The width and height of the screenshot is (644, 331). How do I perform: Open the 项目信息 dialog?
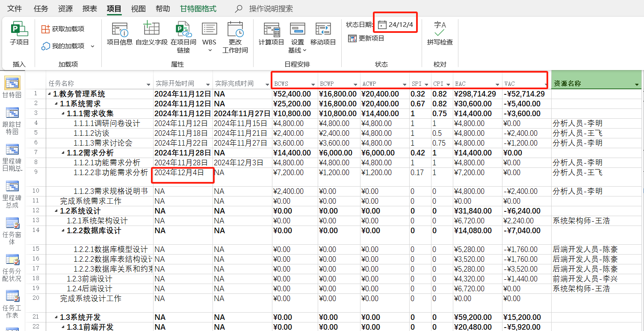pos(120,33)
